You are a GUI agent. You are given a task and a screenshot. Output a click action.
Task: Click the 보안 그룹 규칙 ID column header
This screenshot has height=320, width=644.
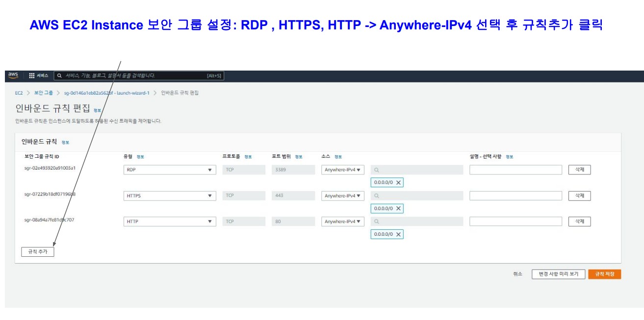(42, 157)
